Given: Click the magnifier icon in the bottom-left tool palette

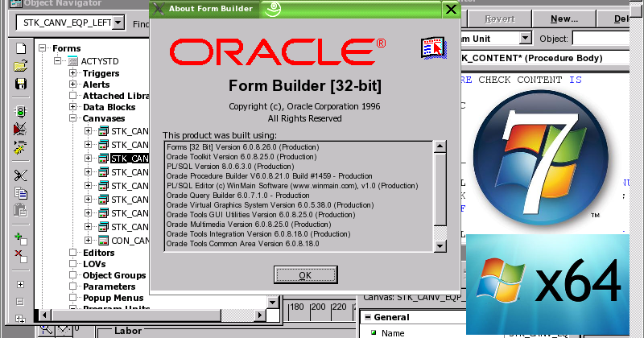Looking at the screenshot, I should tap(47, 330).
